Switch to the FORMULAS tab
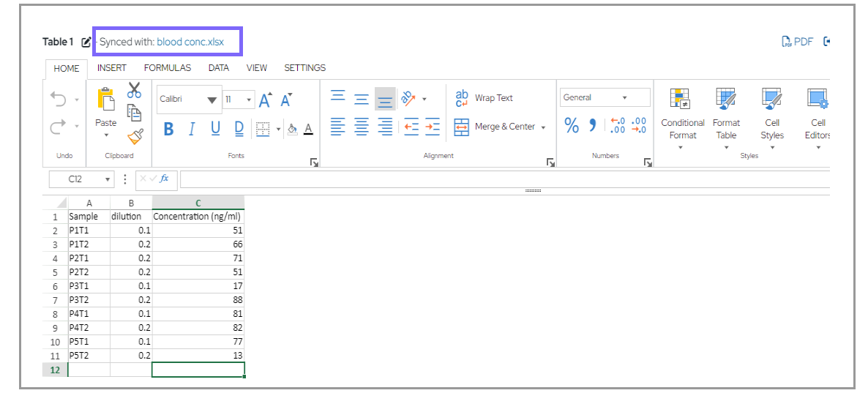The image size is (868, 404). pos(167,68)
